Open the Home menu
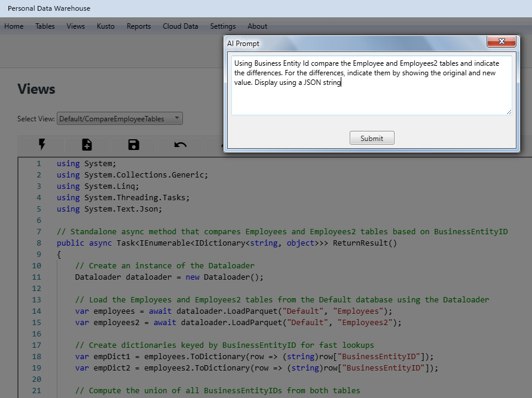The image size is (532, 398). [14, 26]
